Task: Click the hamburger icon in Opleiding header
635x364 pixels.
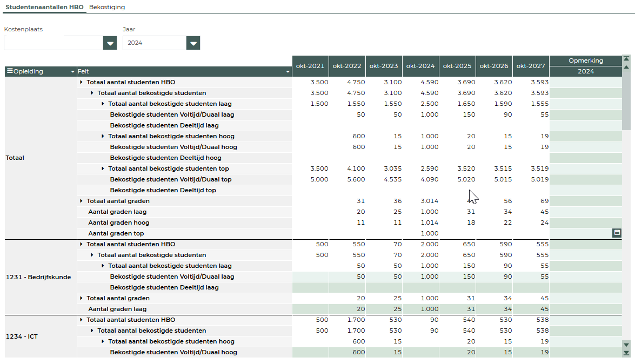Action: click(x=9, y=71)
